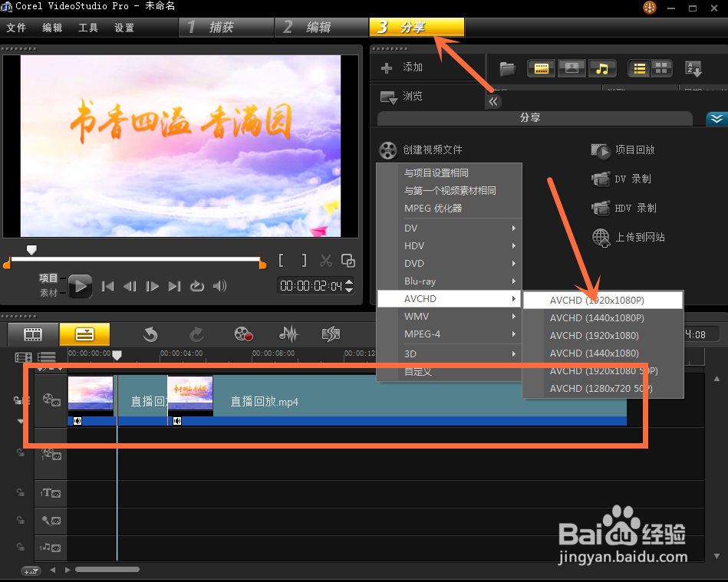Switch to timeline view
Image resolution: width=728 pixels, height=582 pixels.
[85, 334]
